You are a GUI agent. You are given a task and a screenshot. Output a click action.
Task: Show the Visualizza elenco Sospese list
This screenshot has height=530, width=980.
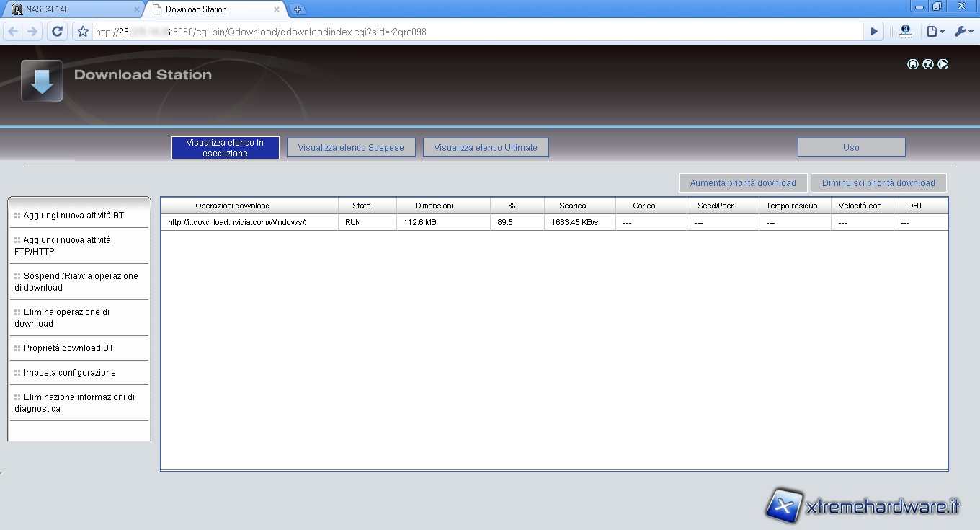coord(351,148)
